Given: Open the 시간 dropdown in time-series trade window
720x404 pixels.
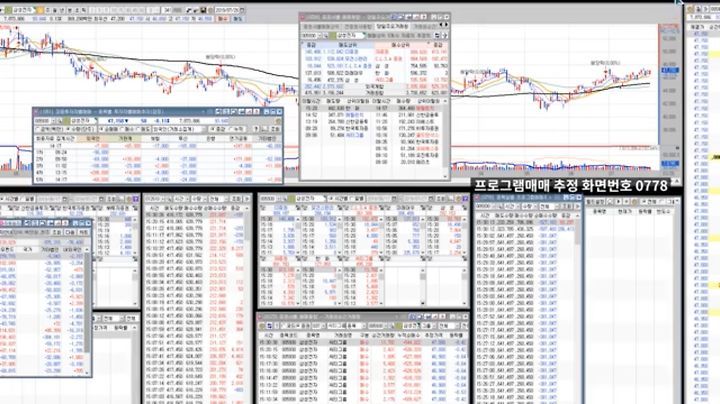Looking at the screenshot, I should point(181,199).
